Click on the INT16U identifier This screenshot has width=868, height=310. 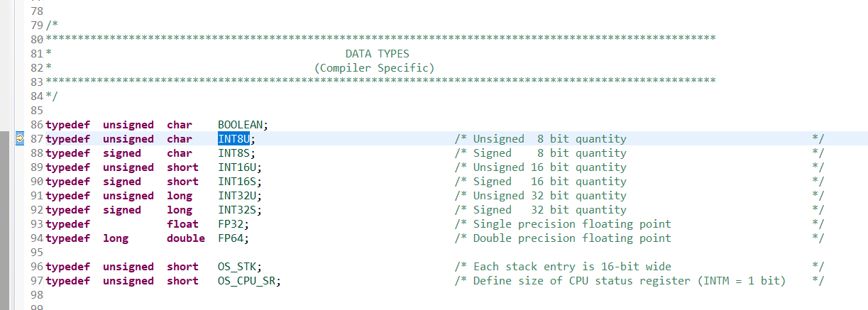(237, 167)
